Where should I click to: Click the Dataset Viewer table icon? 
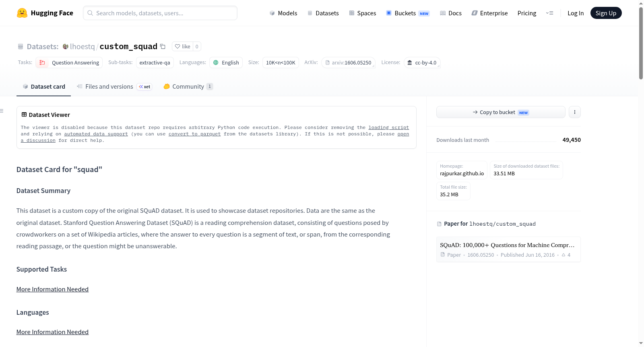[24, 115]
